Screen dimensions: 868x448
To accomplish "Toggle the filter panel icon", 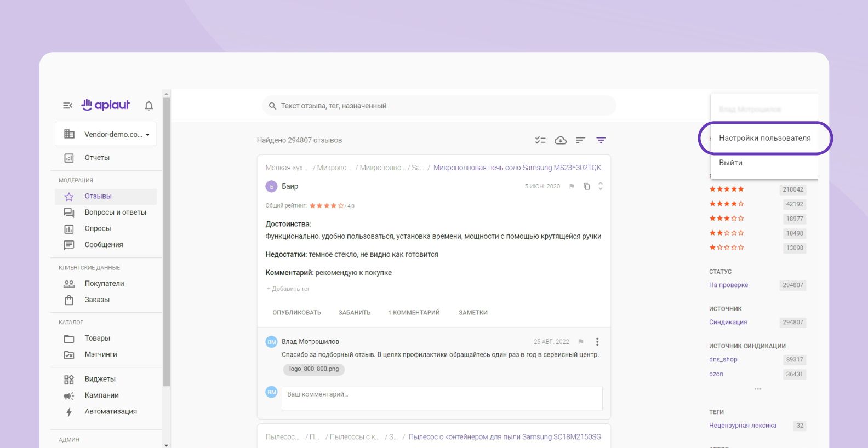I will tap(601, 140).
